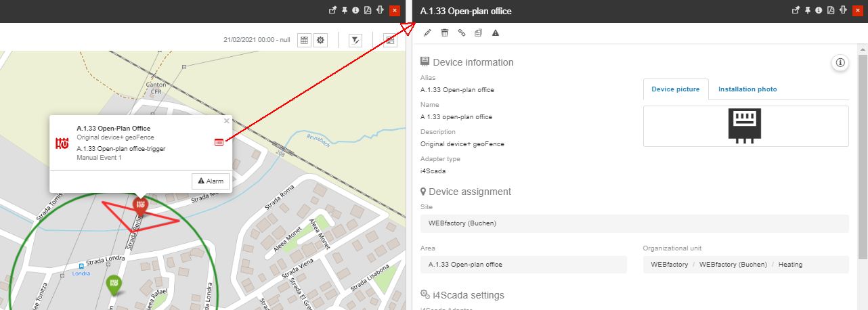Close the A.1.33 map popup
This screenshot has height=310, width=868.
click(226, 121)
